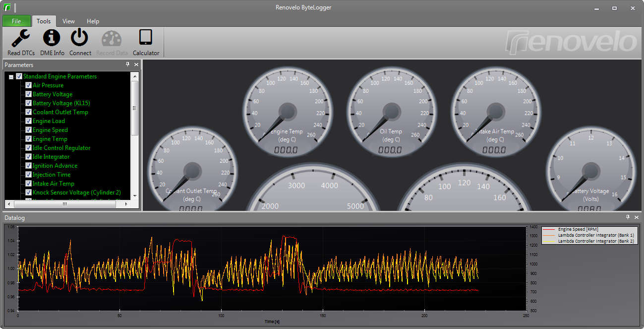Toggle the Intake Air Temp checkbox

tap(28, 184)
